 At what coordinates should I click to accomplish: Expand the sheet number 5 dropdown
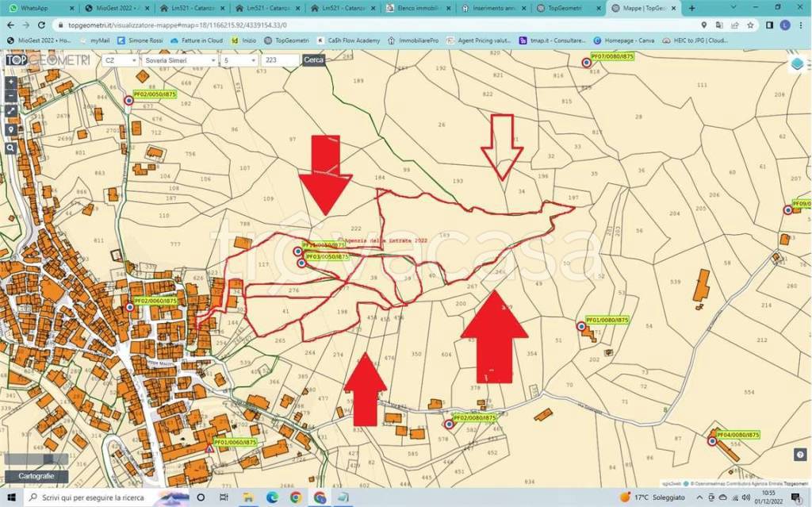pos(239,60)
